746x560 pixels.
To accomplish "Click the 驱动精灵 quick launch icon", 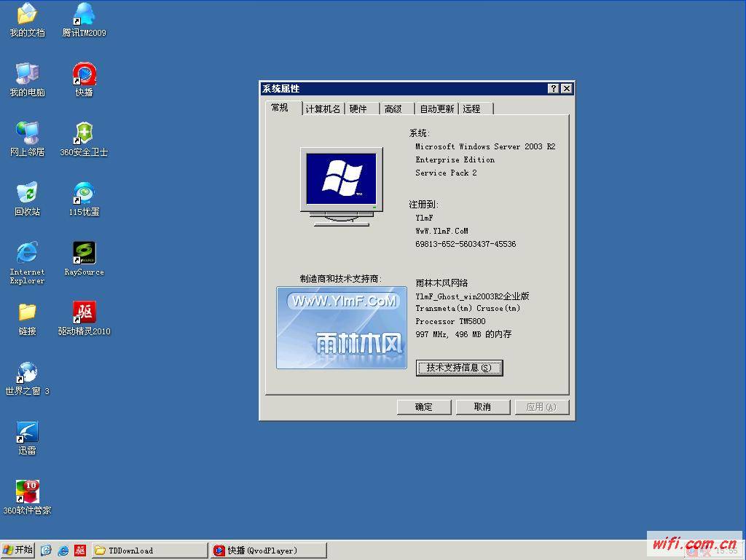I will pyautogui.click(x=80, y=551).
